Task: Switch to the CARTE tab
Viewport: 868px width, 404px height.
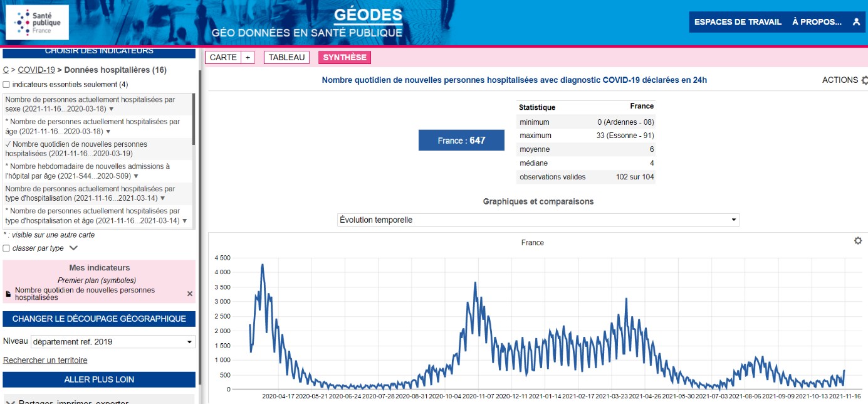Action: 223,58
